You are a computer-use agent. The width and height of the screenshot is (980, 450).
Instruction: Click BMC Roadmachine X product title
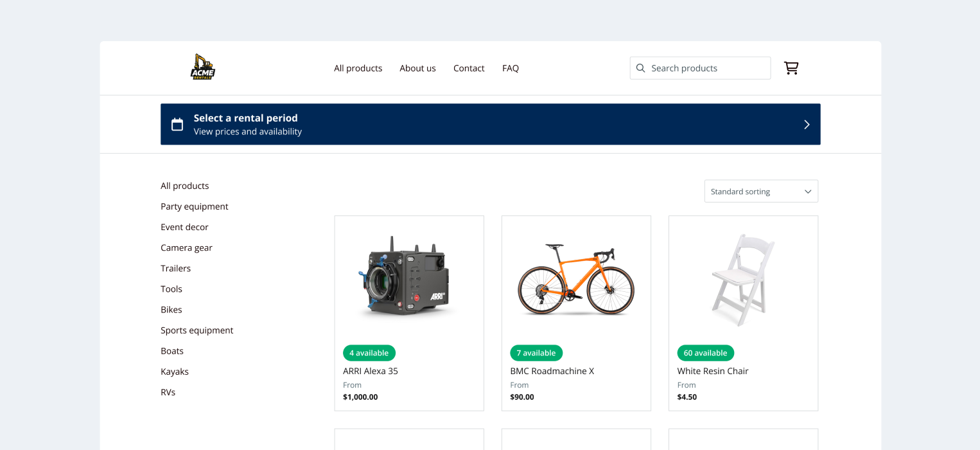[x=552, y=371]
